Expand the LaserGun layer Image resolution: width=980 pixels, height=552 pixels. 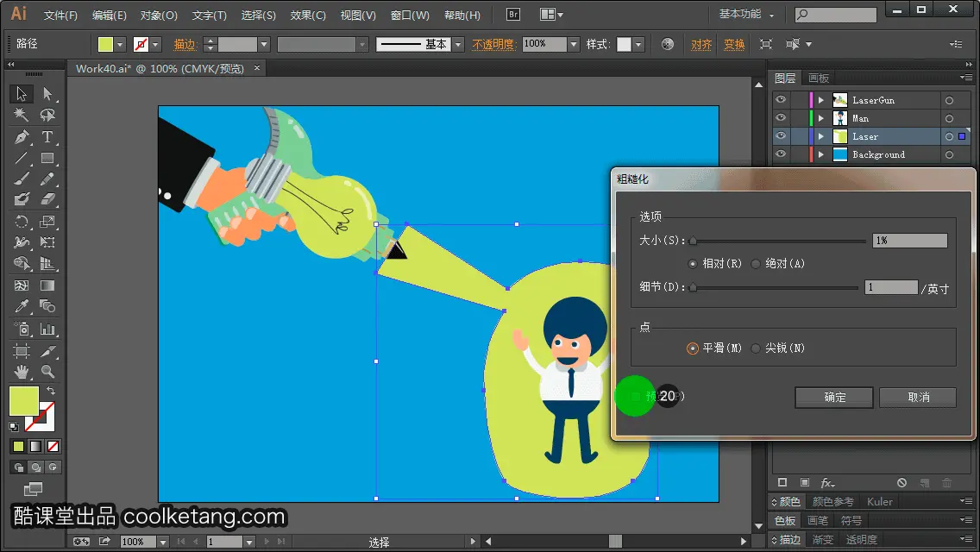[821, 100]
